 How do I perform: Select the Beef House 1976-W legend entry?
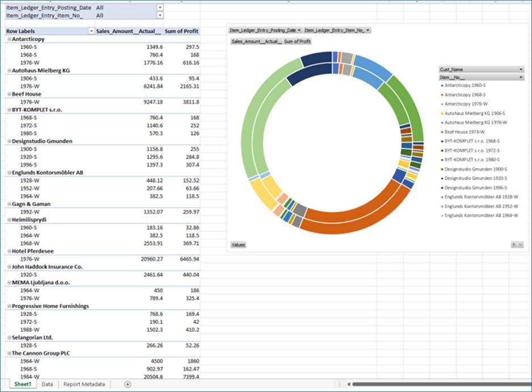465,132
